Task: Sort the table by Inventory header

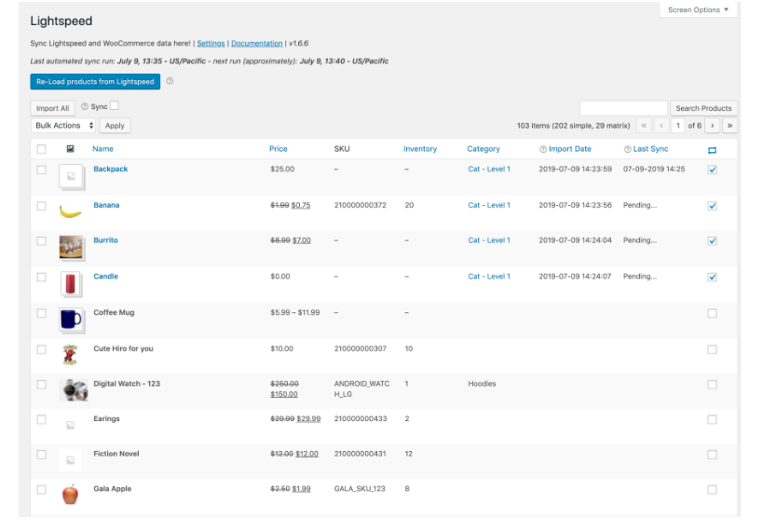Action: (419, 149)
